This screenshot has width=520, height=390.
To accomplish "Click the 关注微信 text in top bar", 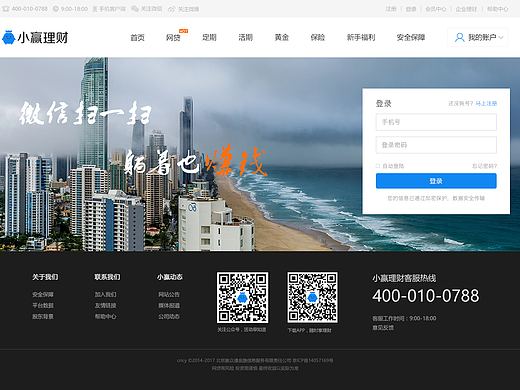I will 151,9.
